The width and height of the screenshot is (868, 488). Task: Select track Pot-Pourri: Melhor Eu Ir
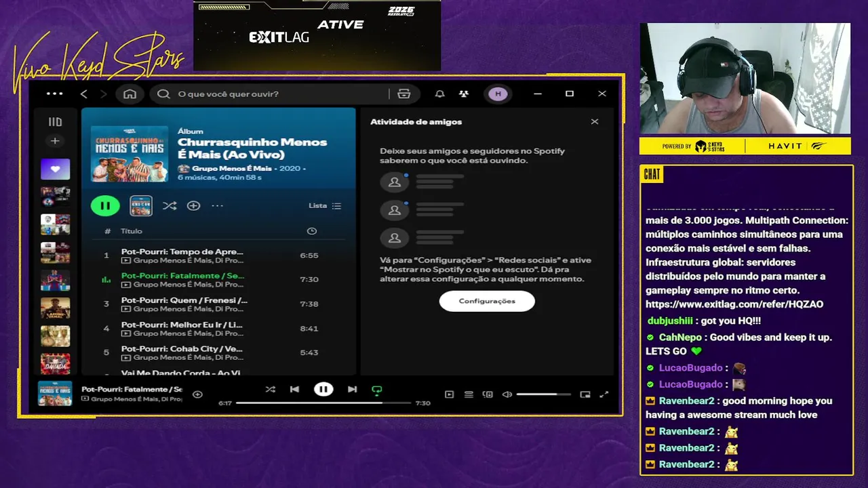[217, 328]
